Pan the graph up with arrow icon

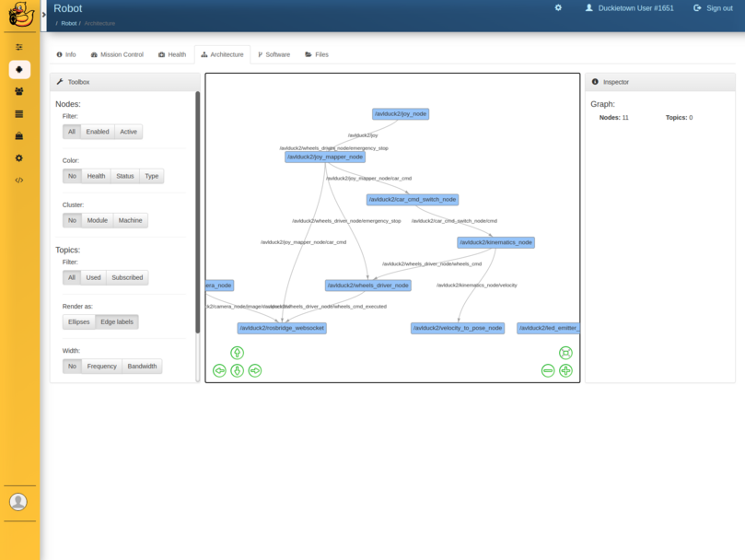(x=237, y=353)
